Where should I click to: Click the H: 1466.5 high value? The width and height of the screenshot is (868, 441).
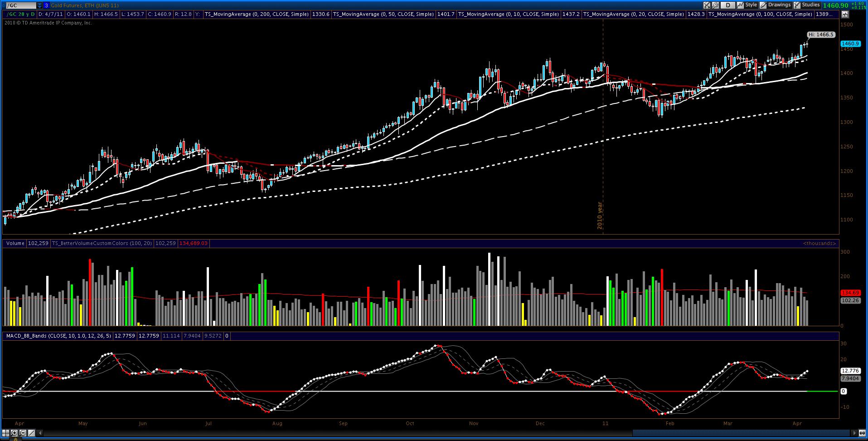pyautogui.click(x=106, y=14)
